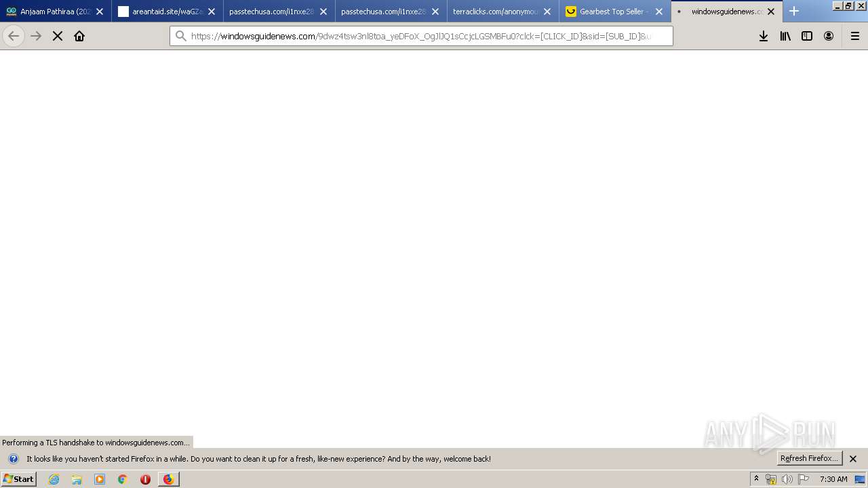The width and height of the screenshot is (868, 488).
Task: Open Windows Media Player taskbar icon
Action: pos(100,479)
